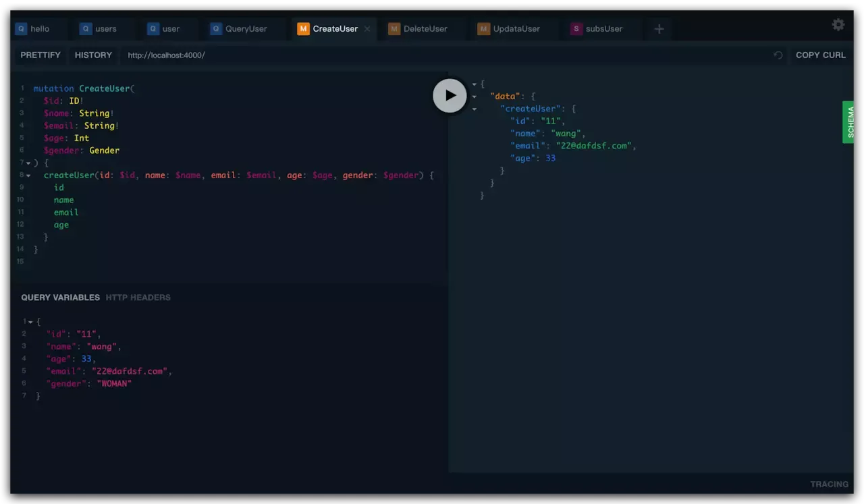The image size is (864, 504).
Task: Click the S icon on subsUser tab
Action: click(576, 29)
